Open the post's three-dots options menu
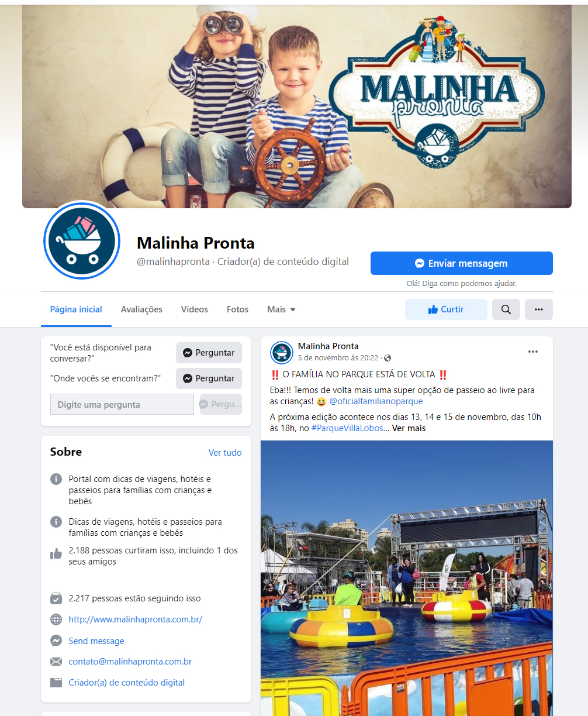This screenshot has width=588, height=716. [x=533, y=352]
